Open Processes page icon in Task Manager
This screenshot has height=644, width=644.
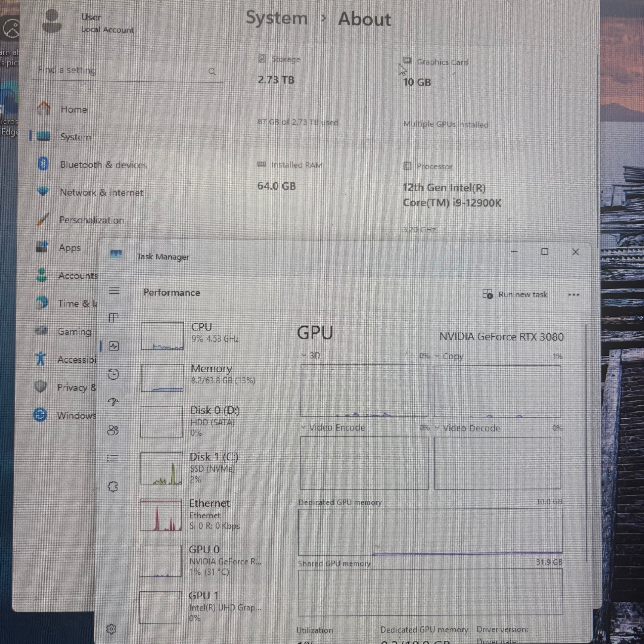114,318
